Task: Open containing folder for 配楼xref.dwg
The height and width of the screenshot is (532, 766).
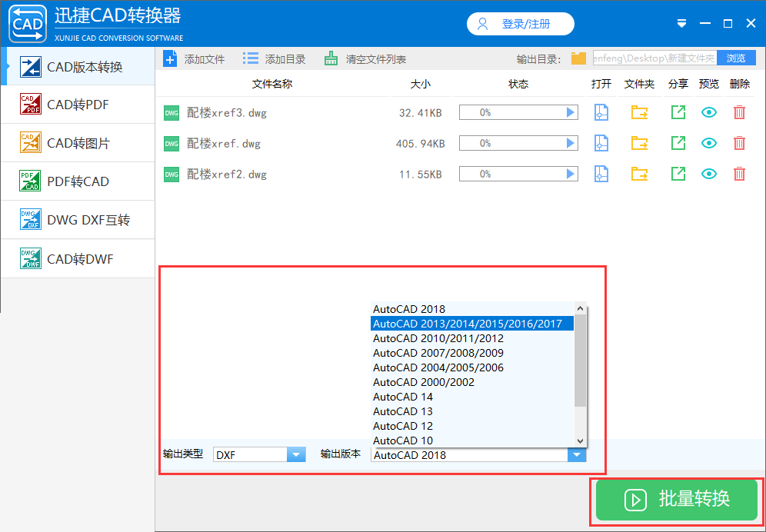Action: [639, 143]
